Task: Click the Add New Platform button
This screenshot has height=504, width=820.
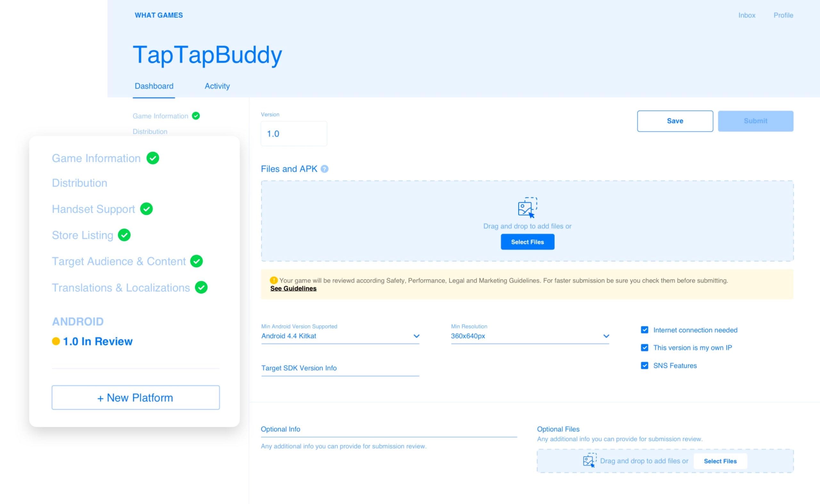Action: pos(135,397)
